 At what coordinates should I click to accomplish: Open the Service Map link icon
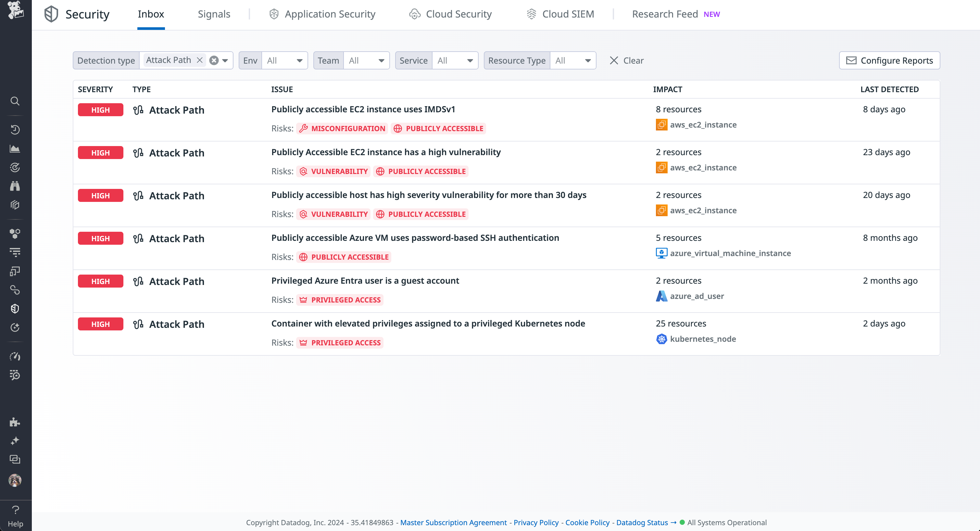click(15, 290)
